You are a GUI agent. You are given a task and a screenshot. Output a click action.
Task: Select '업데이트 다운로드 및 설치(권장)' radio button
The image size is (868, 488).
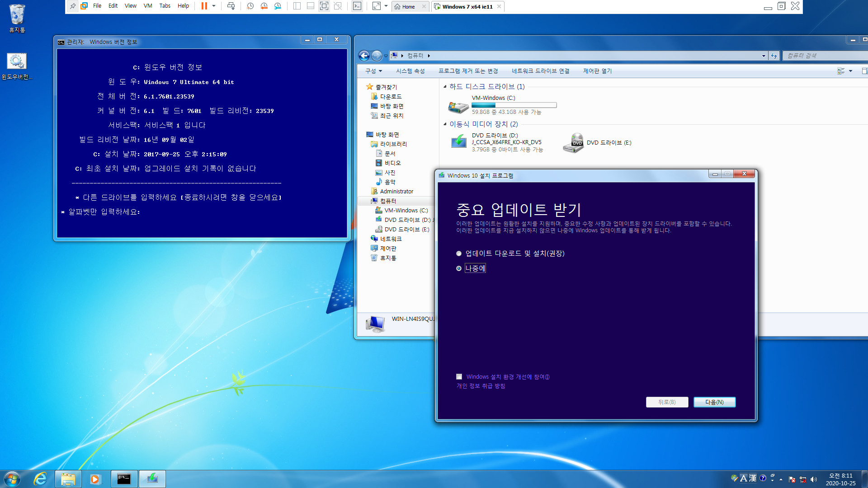(459, 253)
